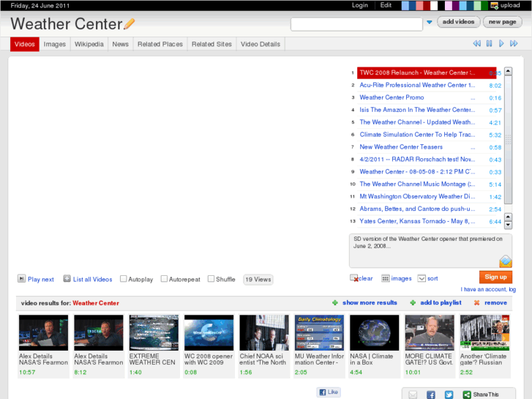
Task: Click the I have an account link
Action: coord(488,289)
